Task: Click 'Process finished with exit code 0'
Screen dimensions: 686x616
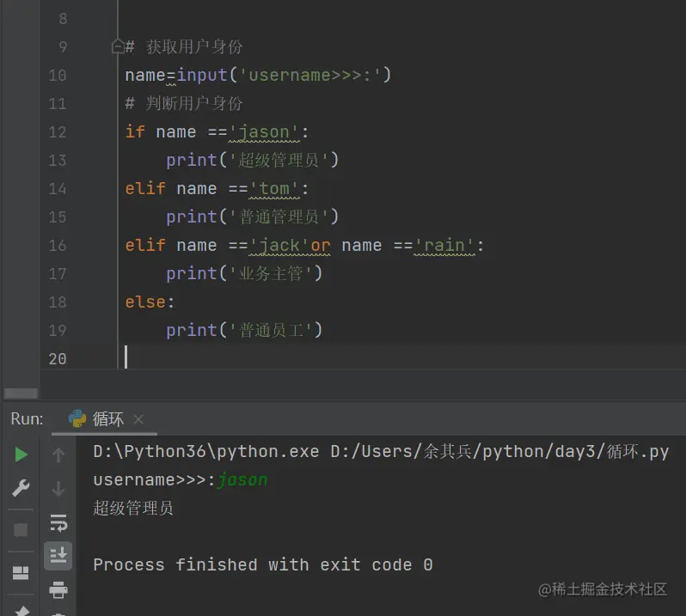Action: (263, 564)
